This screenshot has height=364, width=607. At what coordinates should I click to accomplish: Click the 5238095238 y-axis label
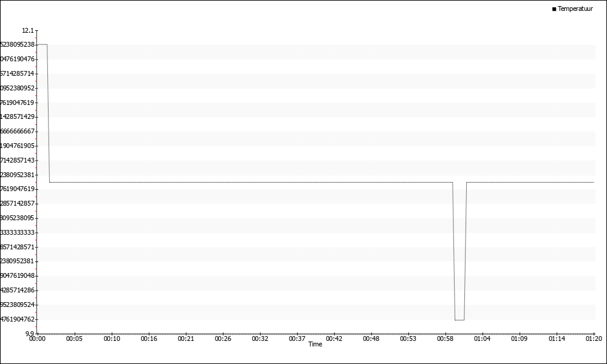(x=18, y=45)
